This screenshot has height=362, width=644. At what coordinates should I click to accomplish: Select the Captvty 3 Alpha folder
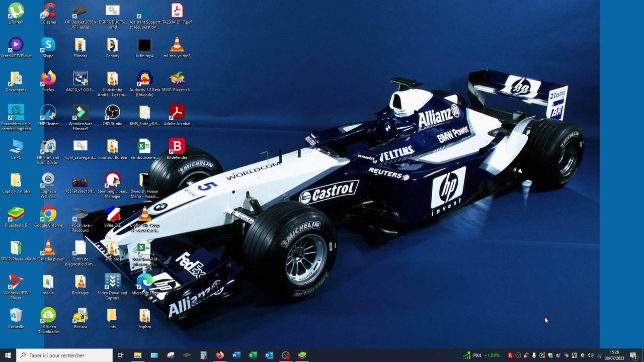click(x=16, y=183)
